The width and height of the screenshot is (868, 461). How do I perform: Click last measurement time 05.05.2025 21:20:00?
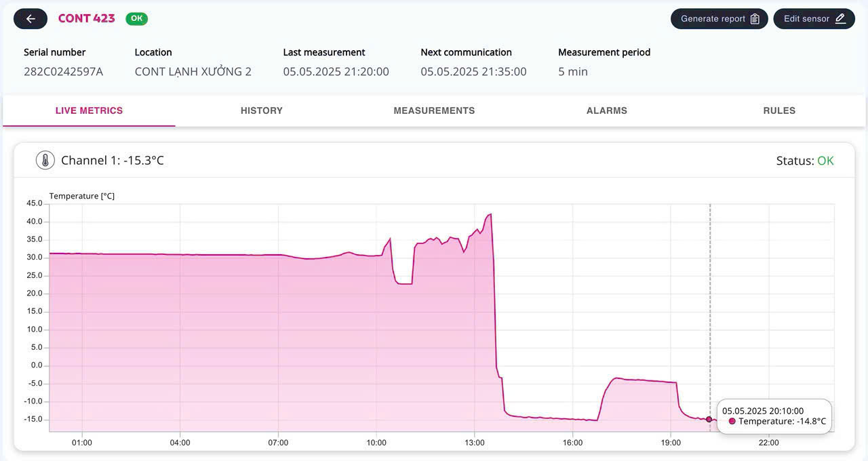coord(336,72)
